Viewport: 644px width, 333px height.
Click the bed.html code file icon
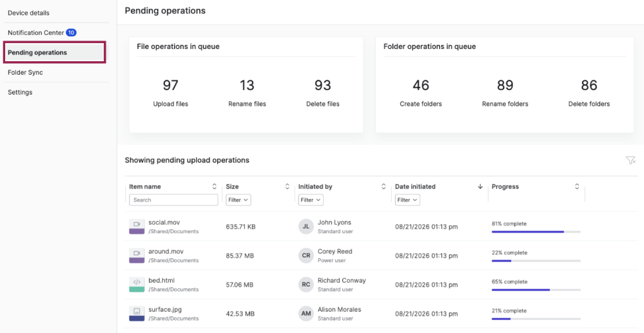click(137, 285)
